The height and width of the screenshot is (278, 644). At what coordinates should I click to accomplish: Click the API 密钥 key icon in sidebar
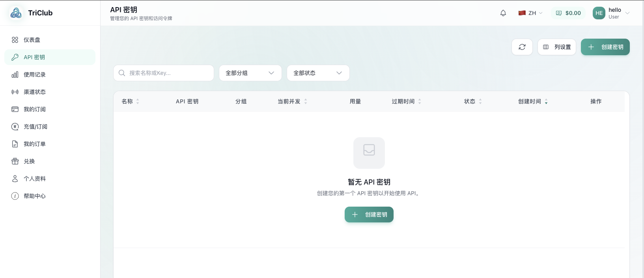[x=15, y=57]
